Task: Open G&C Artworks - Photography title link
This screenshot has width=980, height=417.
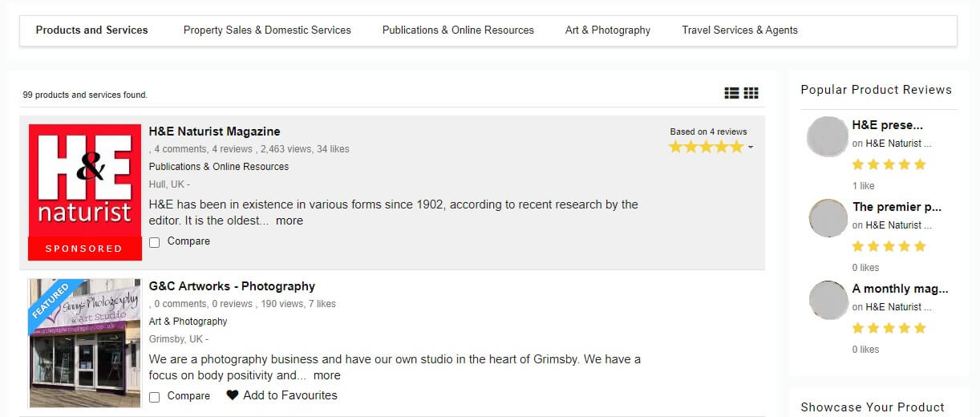Action: [x=232, y=286]
